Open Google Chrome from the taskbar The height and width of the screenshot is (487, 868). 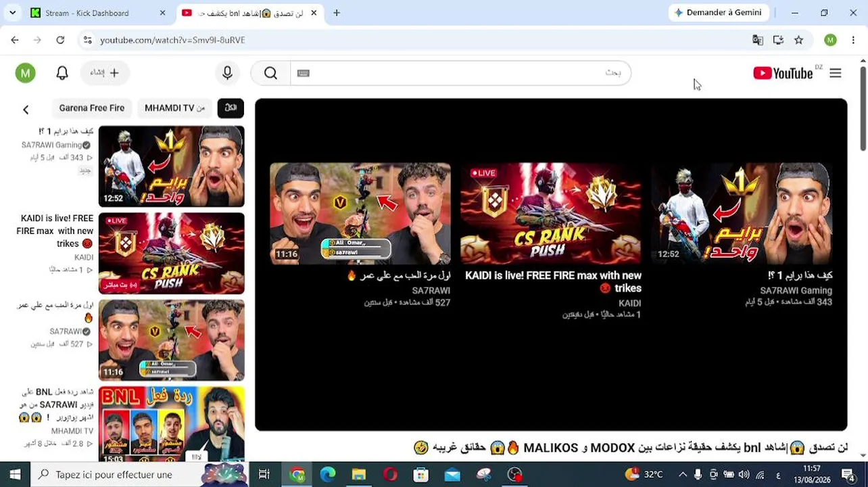[x=297, y=474]
